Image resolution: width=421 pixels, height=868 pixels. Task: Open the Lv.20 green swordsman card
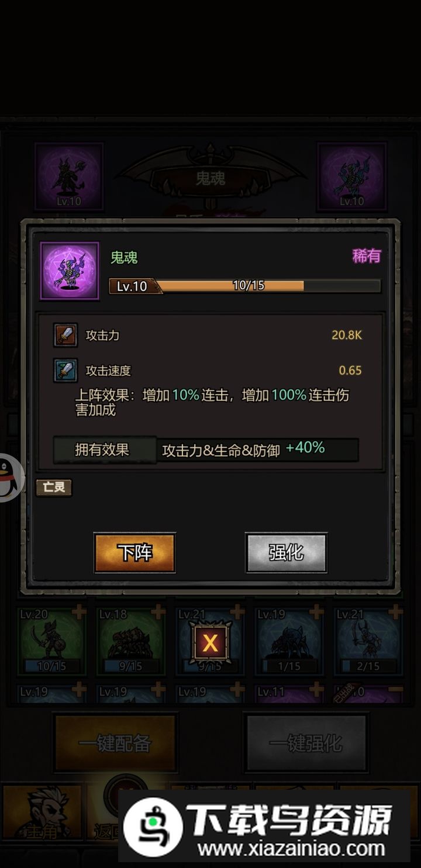(52, 641)
